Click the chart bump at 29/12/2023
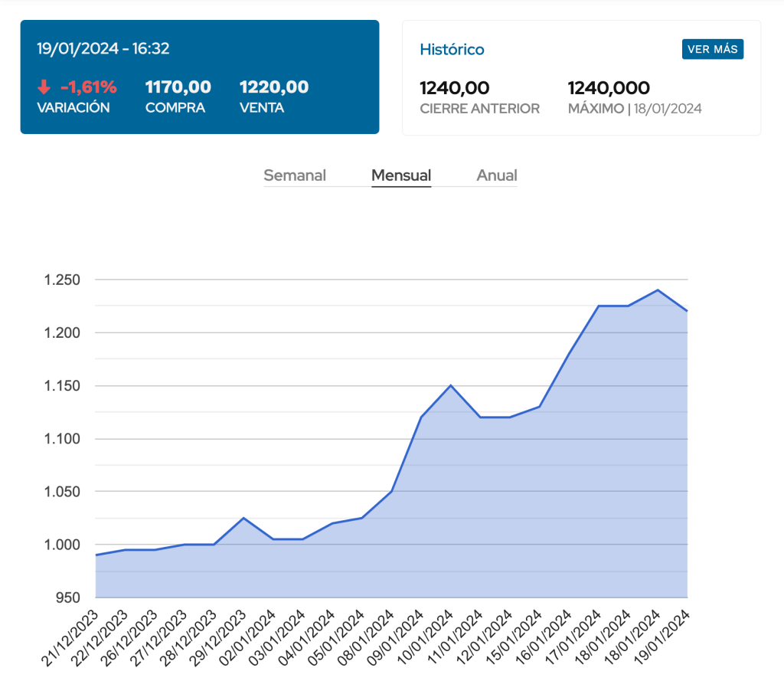784x681 pixels. pos(243,518)
